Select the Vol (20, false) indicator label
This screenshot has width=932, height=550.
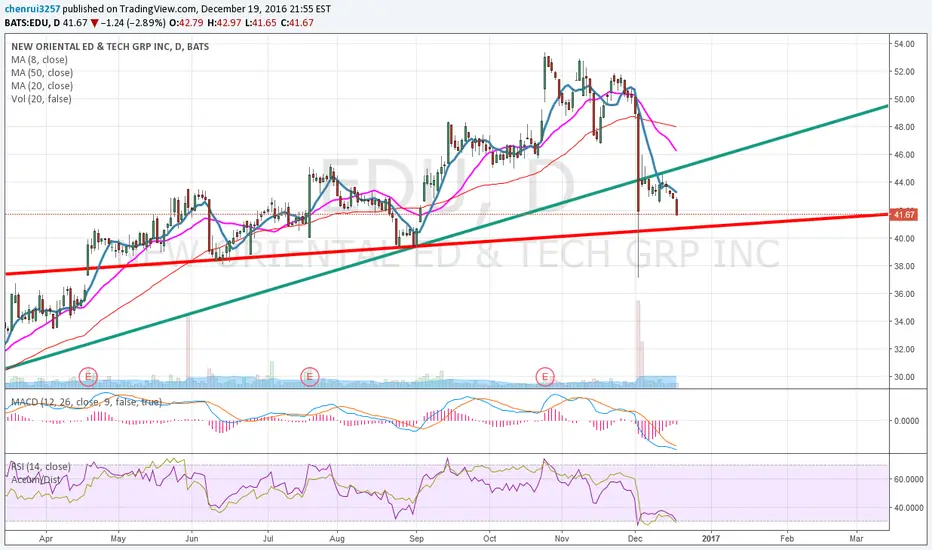coord(41,99)
